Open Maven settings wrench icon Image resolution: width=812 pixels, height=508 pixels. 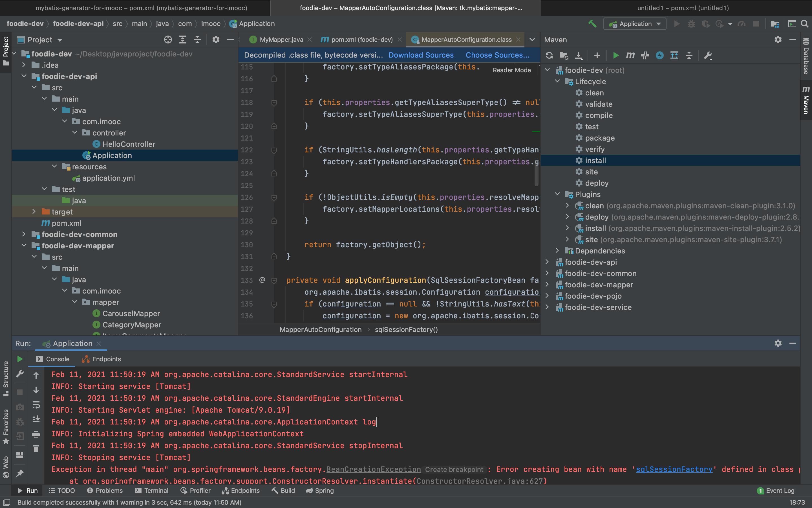point(708,55)
